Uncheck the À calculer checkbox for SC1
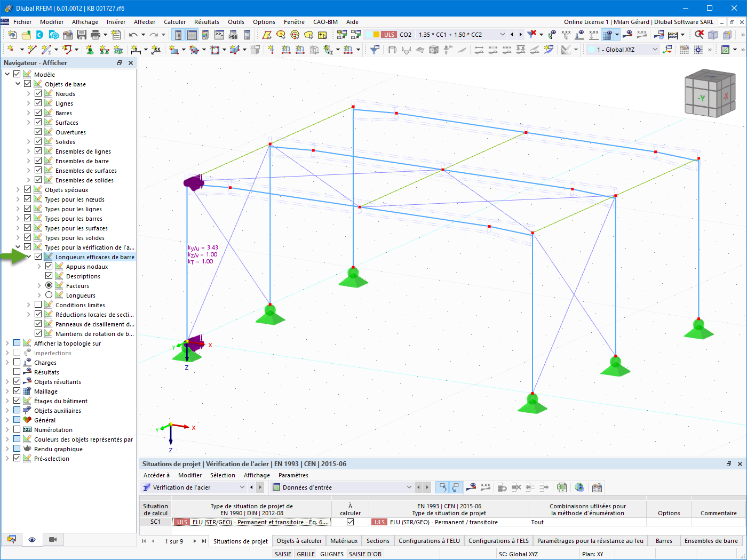The image size is (747, 560). click(350, 522)
